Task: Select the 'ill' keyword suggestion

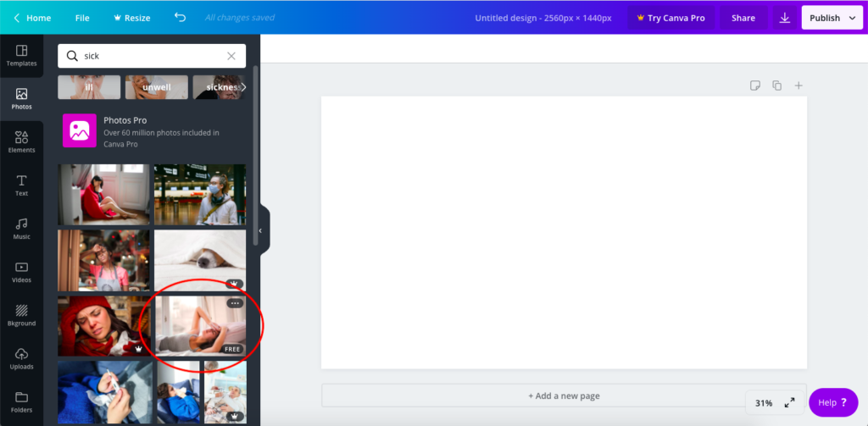Action: click(x=89, y=87)
